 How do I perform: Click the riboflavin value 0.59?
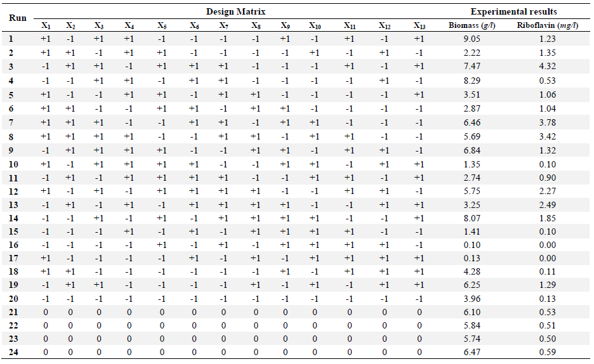click(548, 353)
